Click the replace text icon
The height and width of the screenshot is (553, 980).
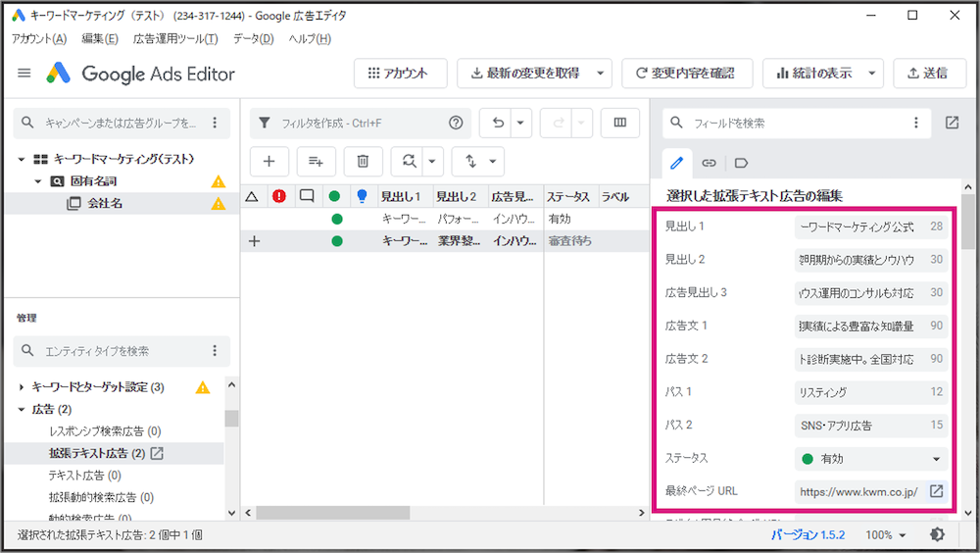point(408,162)
